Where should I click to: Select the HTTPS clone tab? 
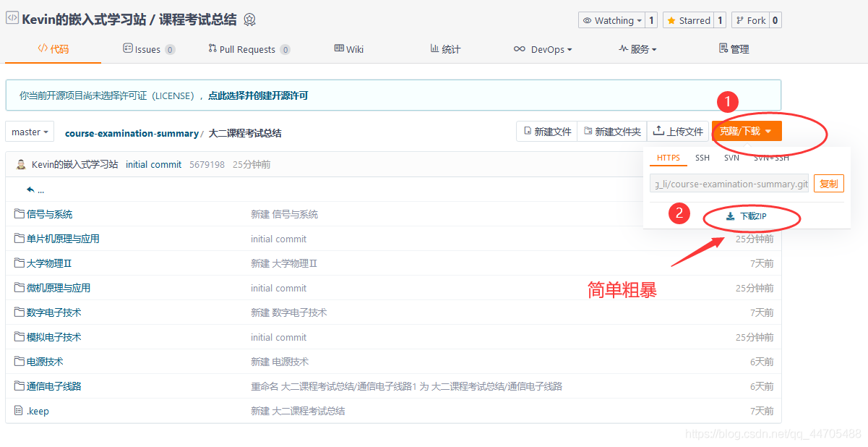point(669,158)
